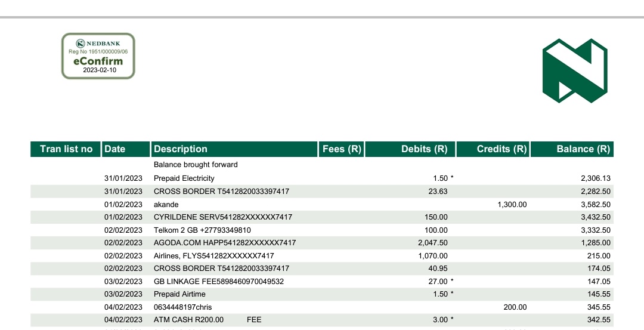
Task: Click the Prepaid Airtime description
Action: pyautogui.click(x=179, y=294)
